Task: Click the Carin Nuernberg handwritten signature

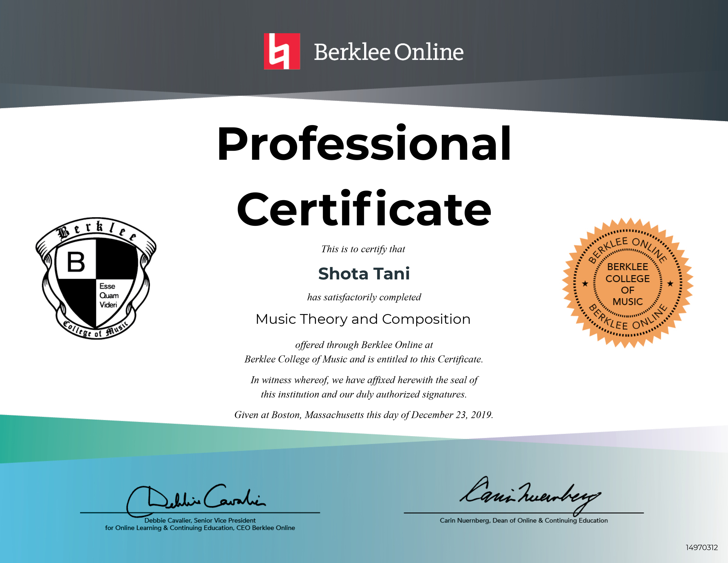Action: [530, 495]
